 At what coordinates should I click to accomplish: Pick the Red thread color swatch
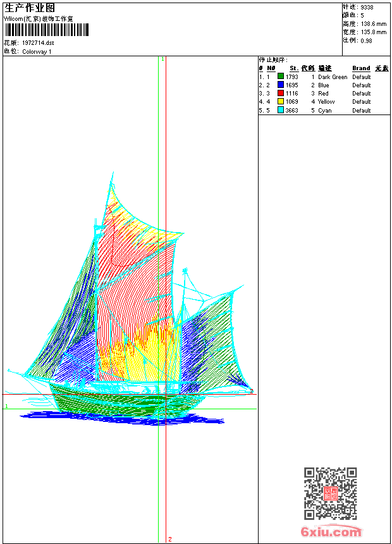(280, 93)
